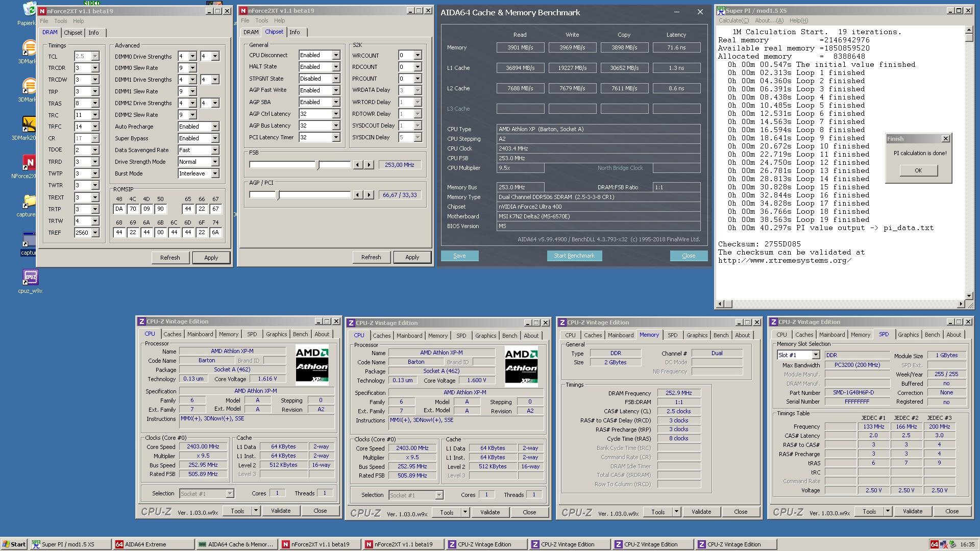Switch to Super PI / mod1.5 XS taskbar item
Image resolution: width=980 pixels, height=551 pixels.
70,544
